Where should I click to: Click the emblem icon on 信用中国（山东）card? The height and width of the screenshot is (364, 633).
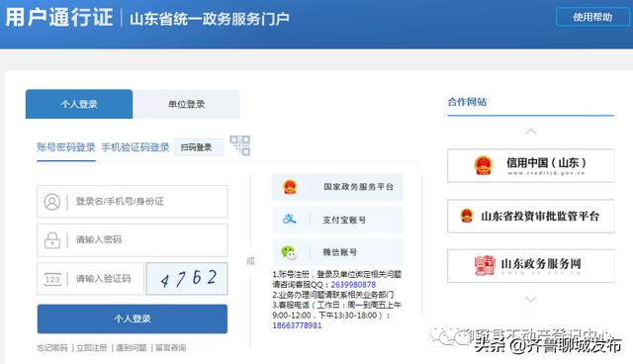pos(484,165)
